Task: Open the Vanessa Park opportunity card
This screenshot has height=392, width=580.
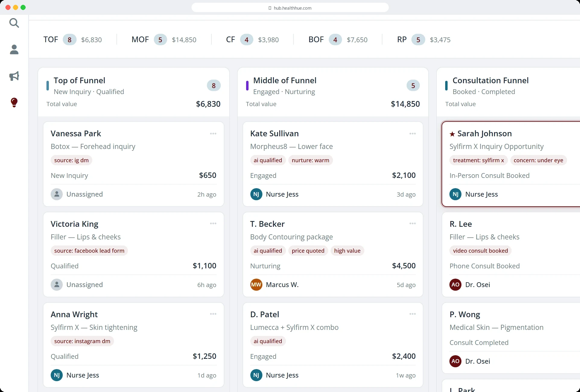Action: coord(134,164)
